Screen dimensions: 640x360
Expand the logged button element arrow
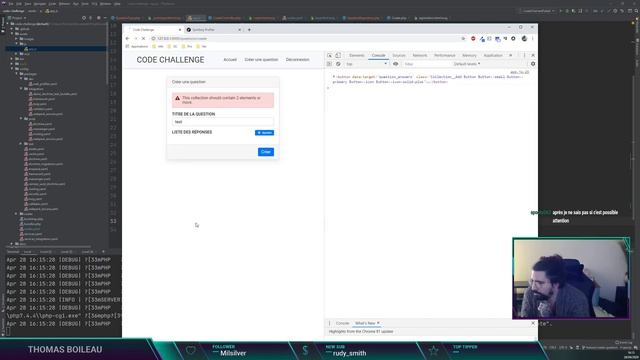pos(334,77)
